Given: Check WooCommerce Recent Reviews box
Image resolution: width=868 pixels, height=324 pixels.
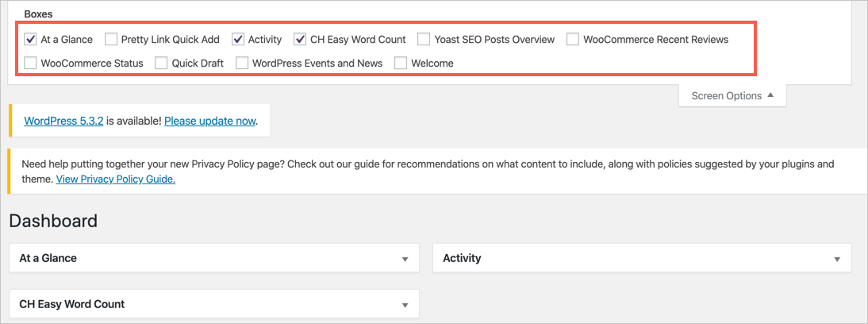Looking at the screenshot, I should point(573,39).
